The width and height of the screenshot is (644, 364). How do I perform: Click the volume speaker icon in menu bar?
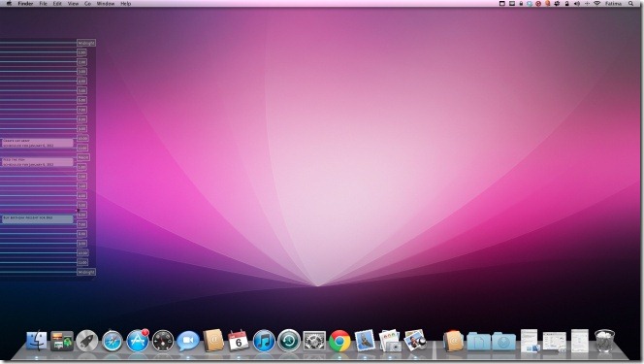point(577,3)
